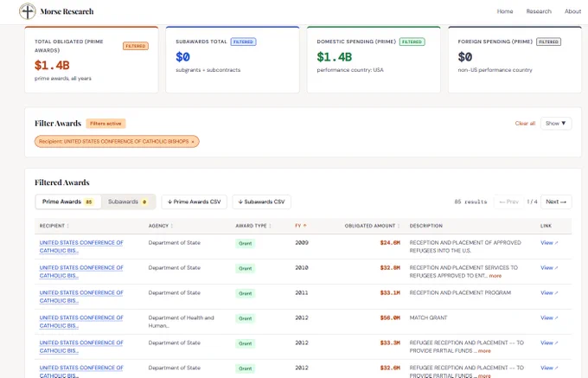The width and height of the screenshot is (588, 378).
Task: Click the FILTERED badge on Domestic Spending card
Action: (412, 42)
